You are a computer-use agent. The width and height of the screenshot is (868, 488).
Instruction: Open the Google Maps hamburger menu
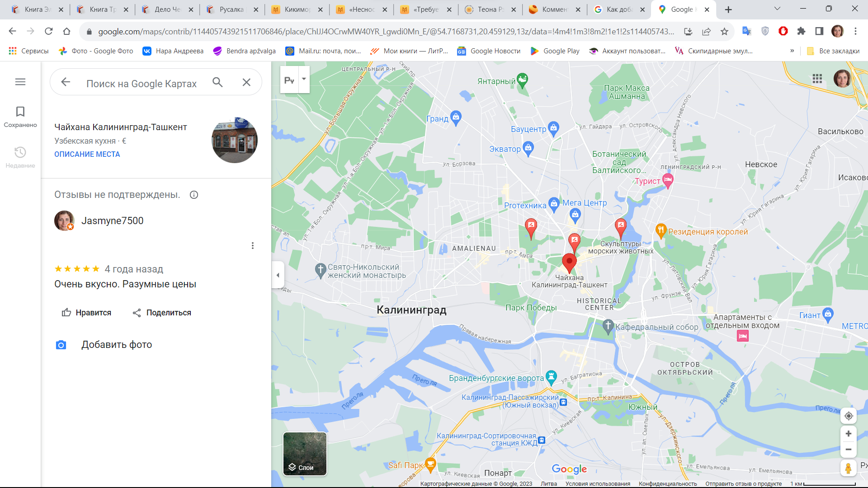coord(20,82)
